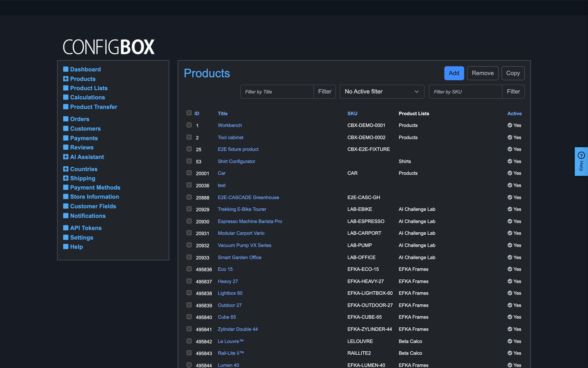Tick the checkbox for Trekking E-Bike Tourer

(x=189, y=209)
